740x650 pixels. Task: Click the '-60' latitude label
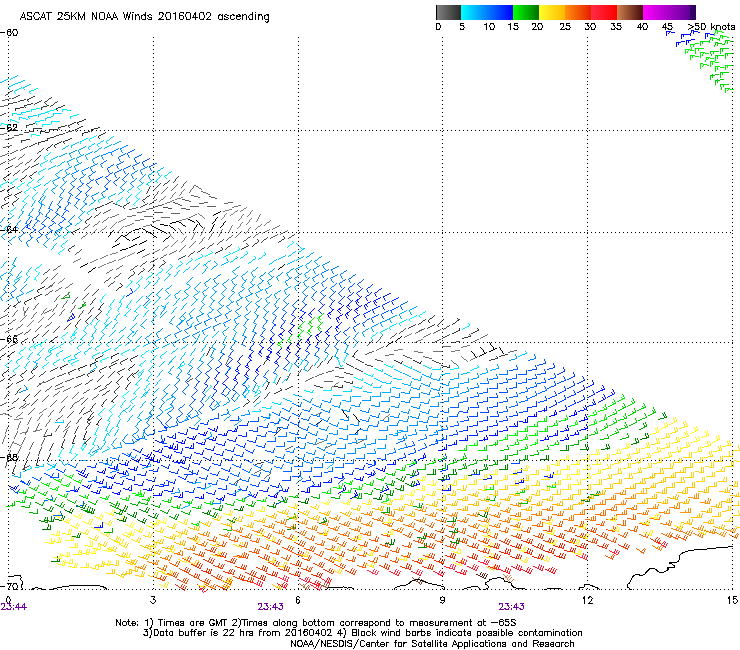9,33
